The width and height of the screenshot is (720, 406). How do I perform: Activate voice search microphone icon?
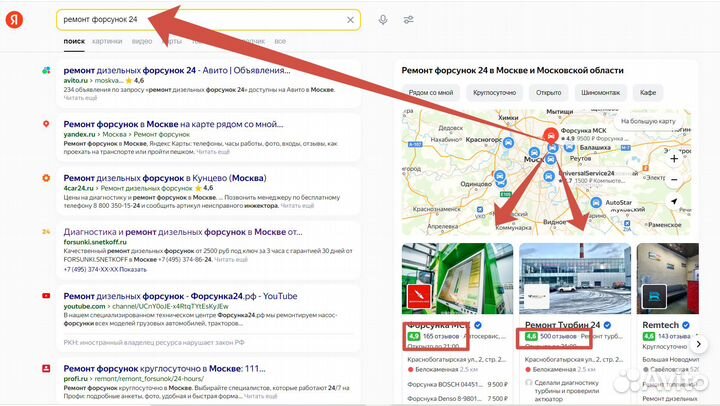pyautogui.click(x=383, y=20)
